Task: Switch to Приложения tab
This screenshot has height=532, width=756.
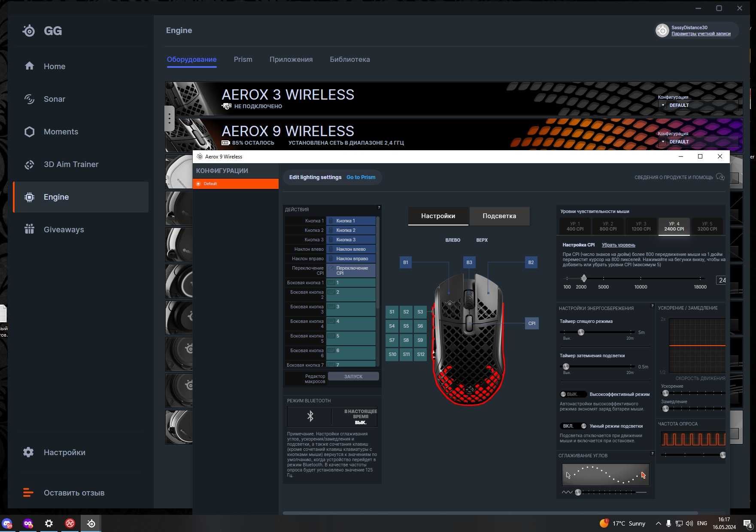Action: pyautogui.click(x=291, y=59)
